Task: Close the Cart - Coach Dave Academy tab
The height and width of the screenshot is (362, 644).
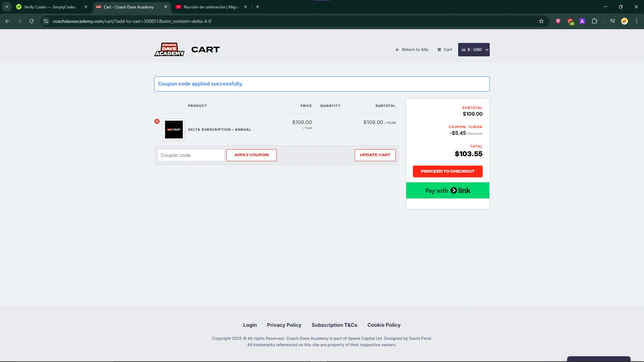Action: point(166,7)
